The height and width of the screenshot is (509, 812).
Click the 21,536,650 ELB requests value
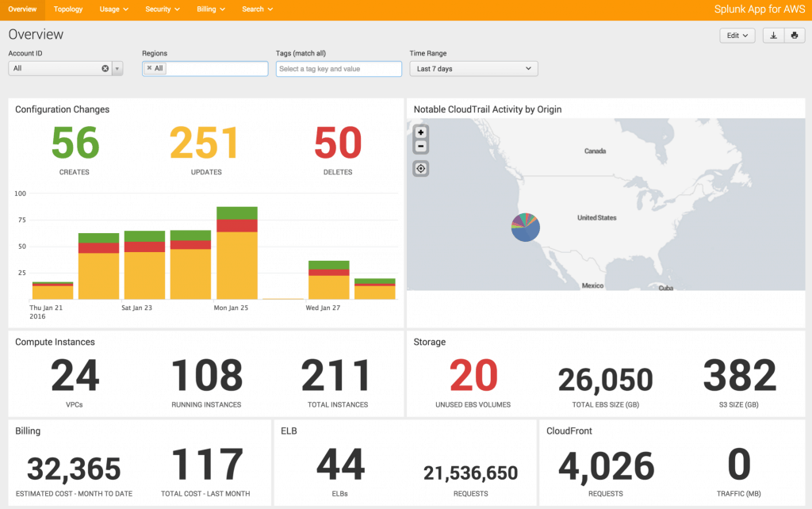(470, 473)
